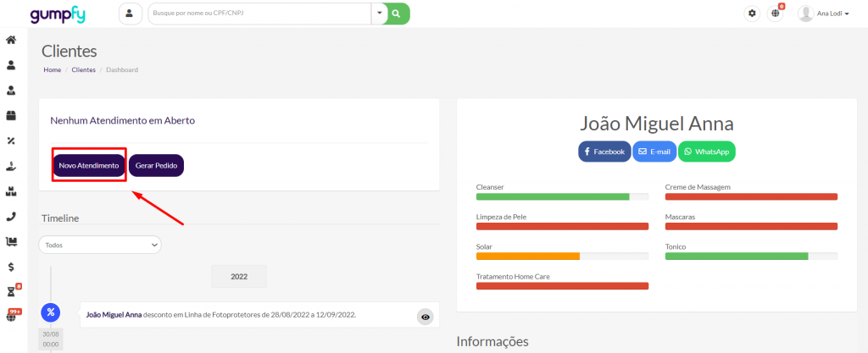Viewport: 868px width, 353px height.
Task: Open the home icon in the sidebar
Action: (11, 40)
